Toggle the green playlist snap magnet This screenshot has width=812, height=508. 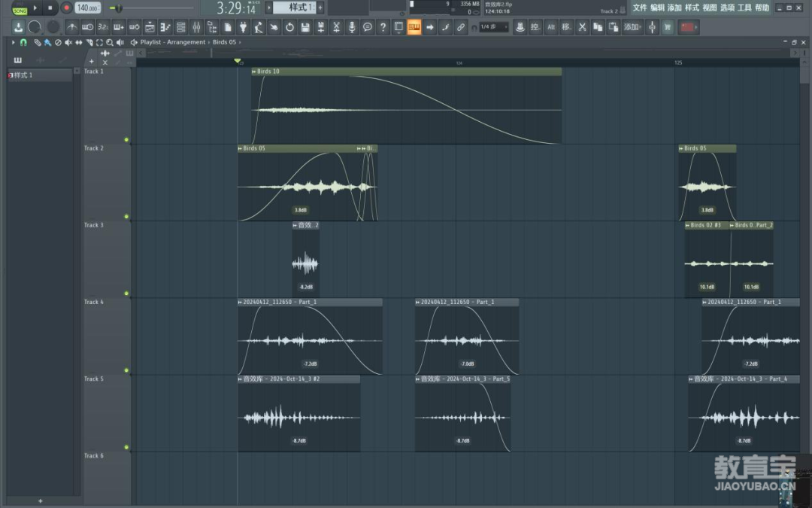point(23,42)
